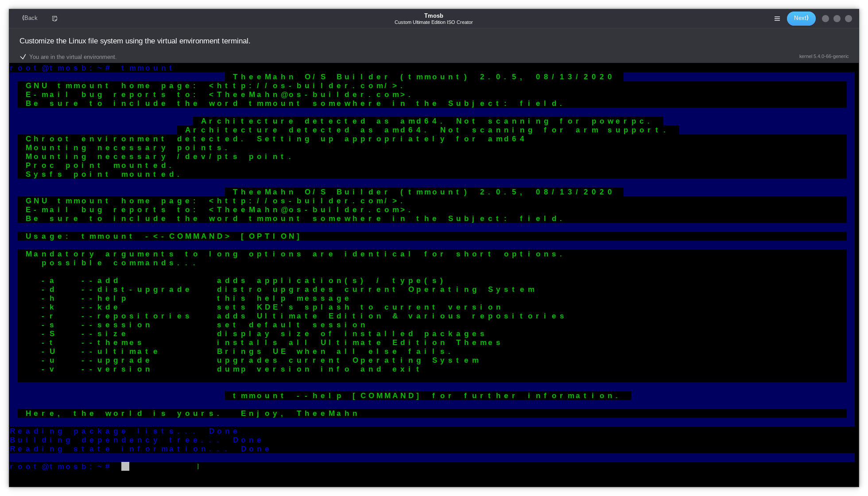868x496 pixels.
Task: Open the hamburger menu in header
Action: click(777, 19)
